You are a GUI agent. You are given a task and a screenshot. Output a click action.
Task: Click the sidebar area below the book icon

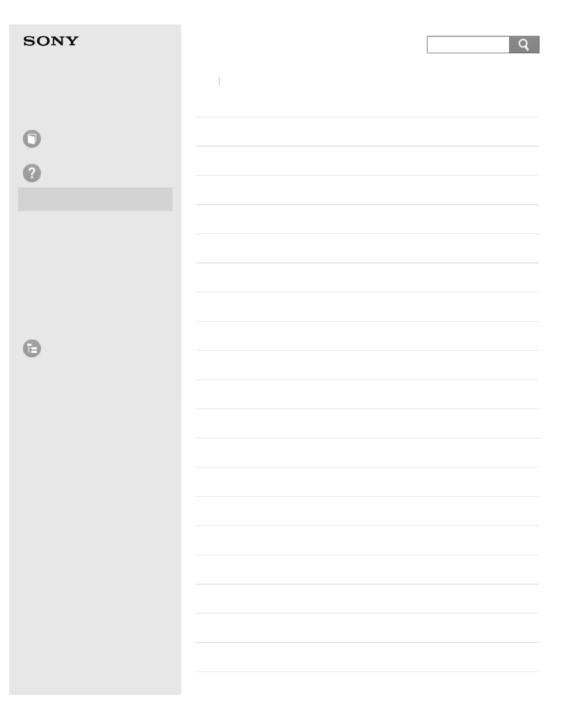95,155
